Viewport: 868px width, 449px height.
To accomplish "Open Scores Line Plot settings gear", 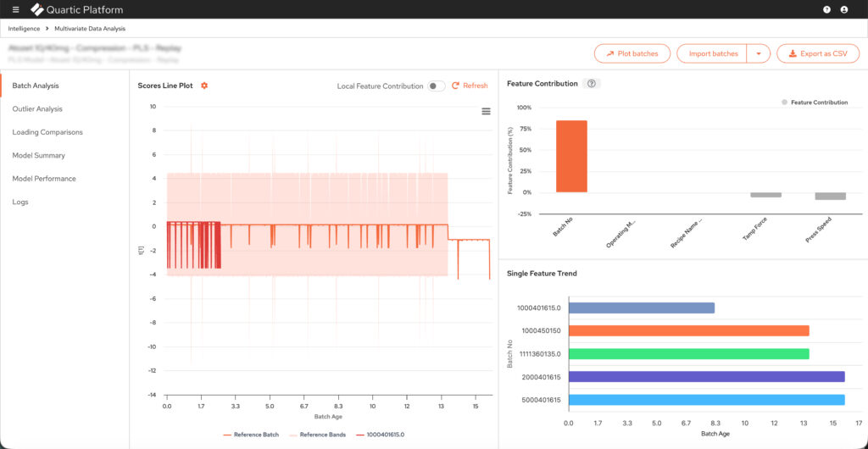I will (204, 86).
